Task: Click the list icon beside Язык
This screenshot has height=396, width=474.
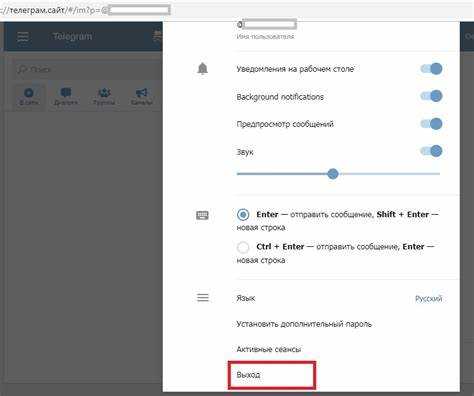Action: pos(203,297)
